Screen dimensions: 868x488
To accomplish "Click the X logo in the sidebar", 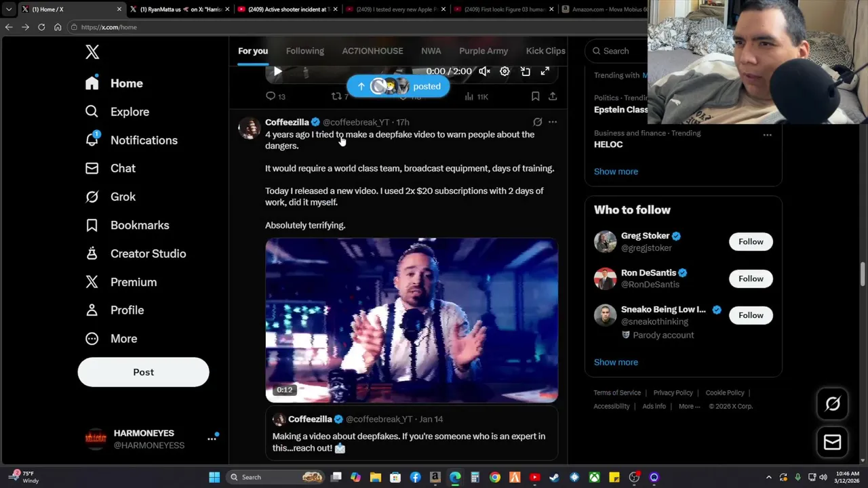I will coord(92,52).
